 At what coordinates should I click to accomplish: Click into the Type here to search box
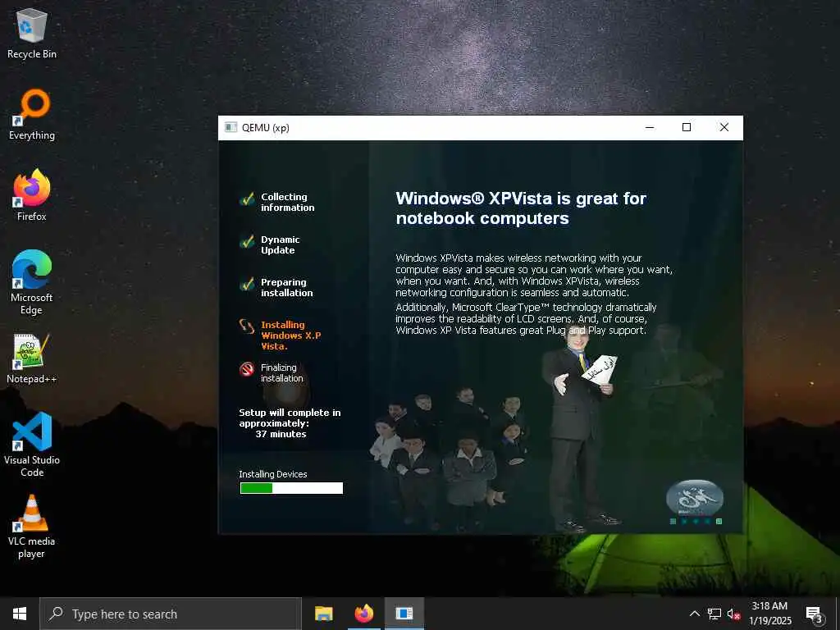coord(171,614)
